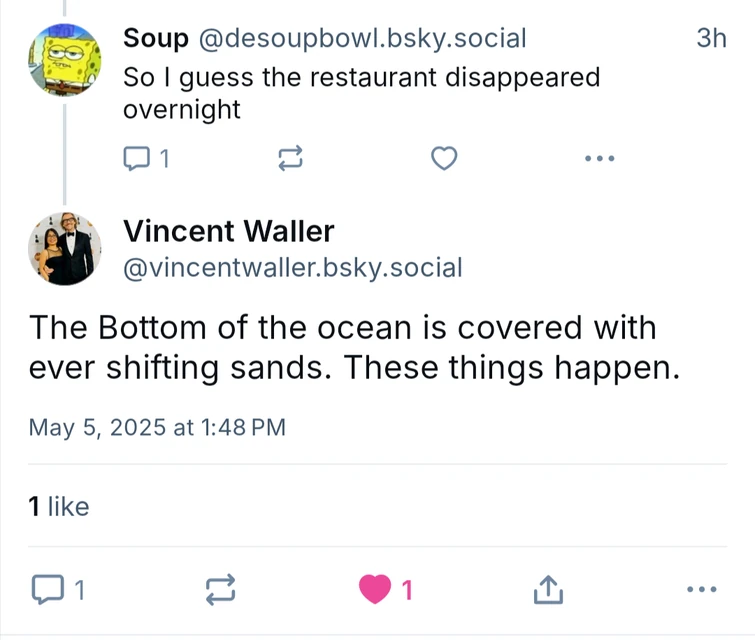Open Vincent Waller's profile photo

(x=65, y=249)
